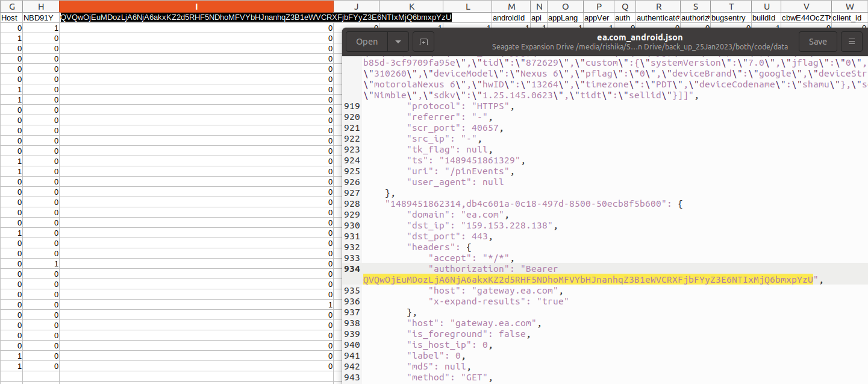Click the 'Host' header cell
This screenshot has width=868, height=384.
click(10, 17)
